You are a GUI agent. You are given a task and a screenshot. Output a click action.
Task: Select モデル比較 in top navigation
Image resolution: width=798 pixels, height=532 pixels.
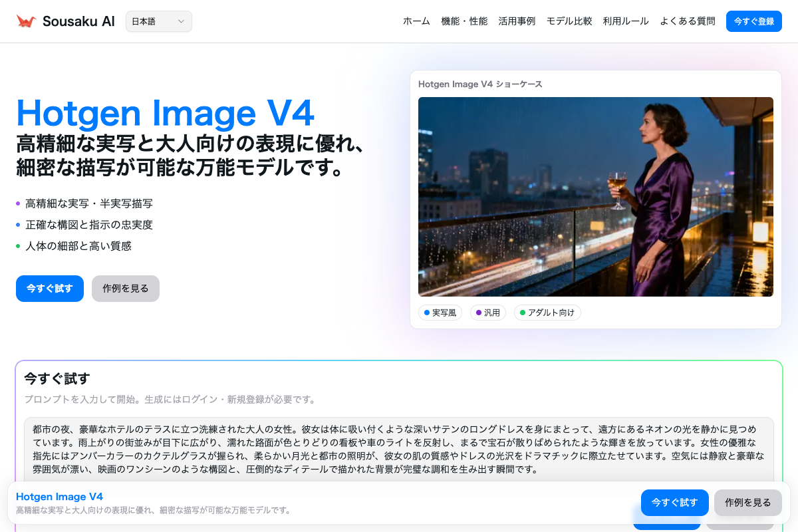(x=569, y=21)
